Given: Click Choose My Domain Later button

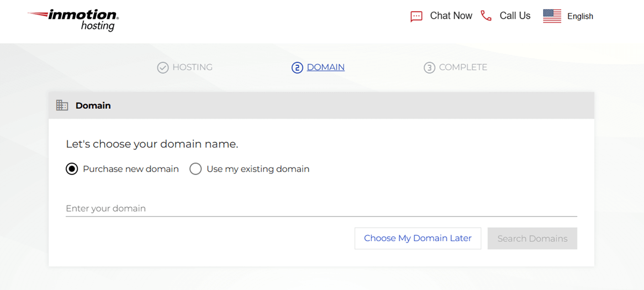Looking at the screenshot, I should (418, 238).
